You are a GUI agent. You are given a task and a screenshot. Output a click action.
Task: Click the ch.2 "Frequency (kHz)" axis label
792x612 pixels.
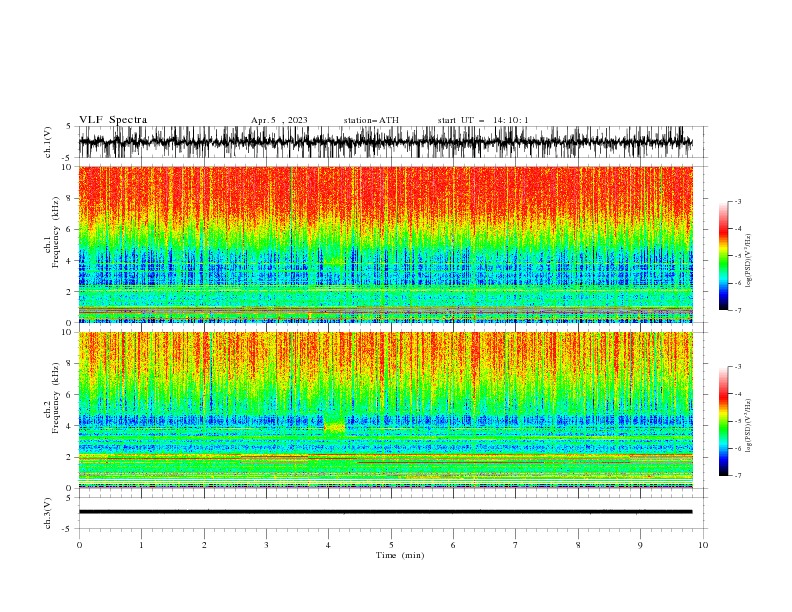[x=56, y=398]
